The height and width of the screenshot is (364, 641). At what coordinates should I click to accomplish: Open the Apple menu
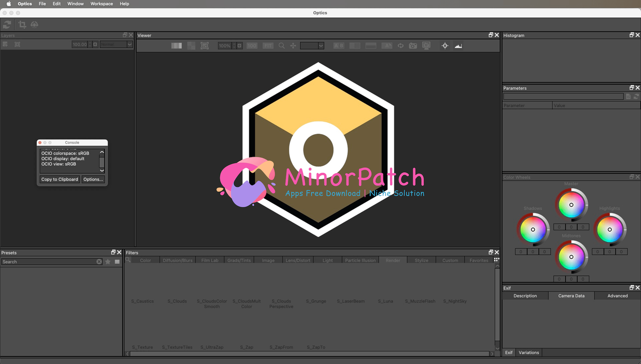click(9, 4)
